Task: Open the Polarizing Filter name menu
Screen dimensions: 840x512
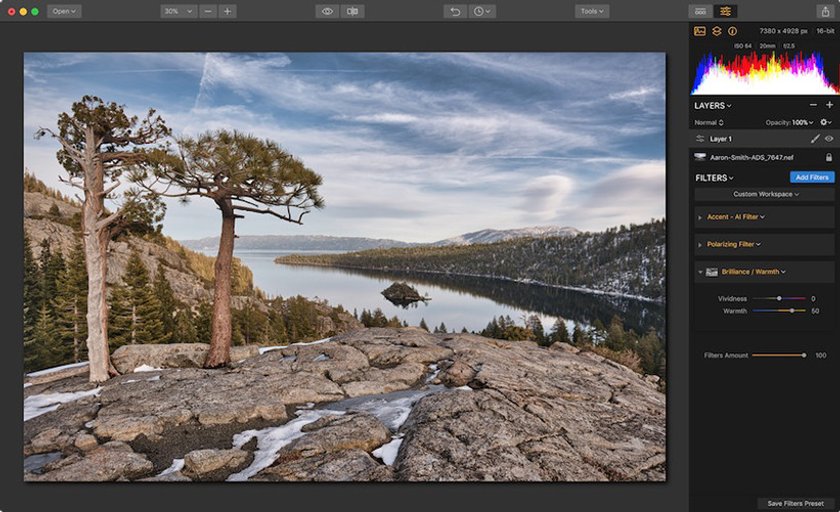Action: (733, 244)
